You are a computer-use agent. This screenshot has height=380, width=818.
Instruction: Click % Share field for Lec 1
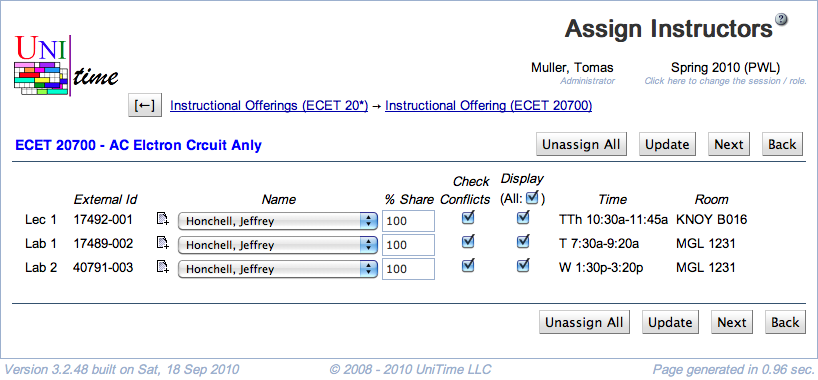(408, 221)
